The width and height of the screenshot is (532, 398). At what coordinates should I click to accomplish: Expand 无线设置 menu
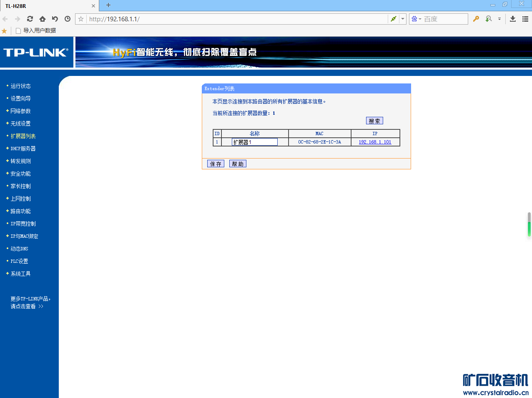pos(20,123)
